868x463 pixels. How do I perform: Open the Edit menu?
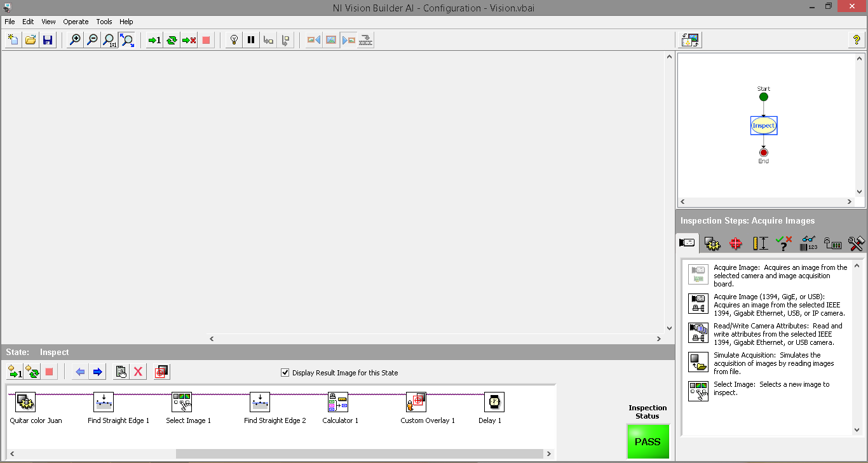(x=28, y=22)
